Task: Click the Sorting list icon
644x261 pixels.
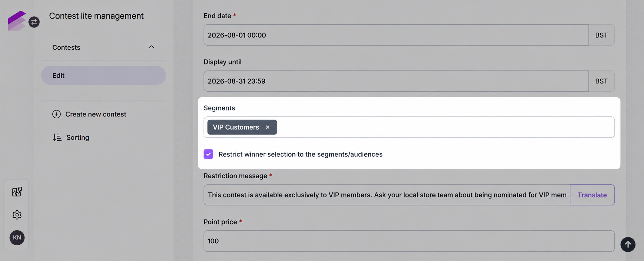Action: point(57,137)
